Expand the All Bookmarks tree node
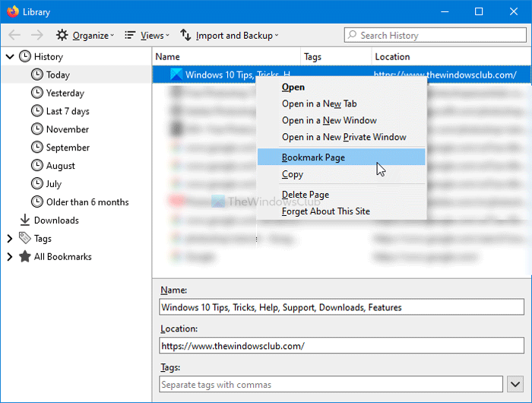 point(10,257)
